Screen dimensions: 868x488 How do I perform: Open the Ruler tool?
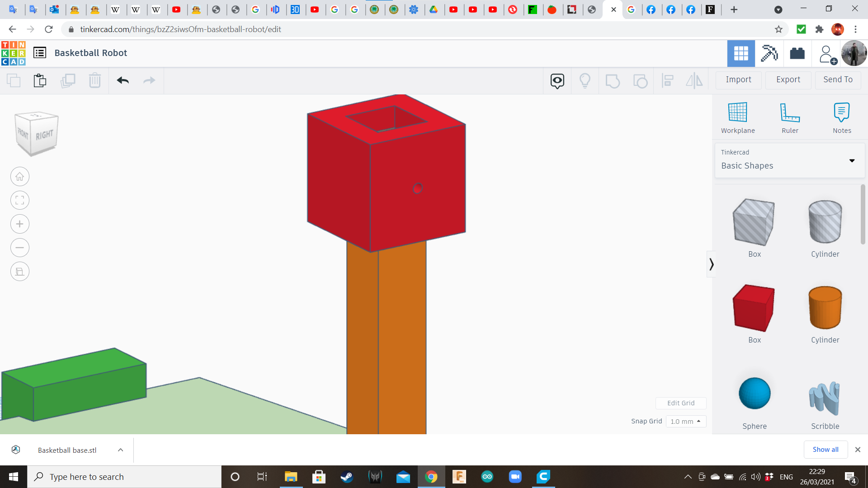point(790,117)
